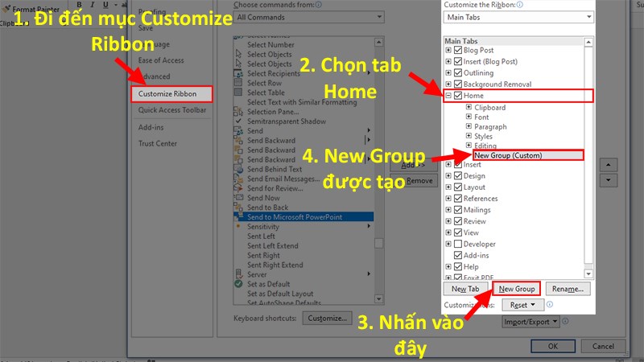Move selected item down with arrow button
Image resolution: width=644 pixels, height=362 pixels.
click(x=609, y=180)
